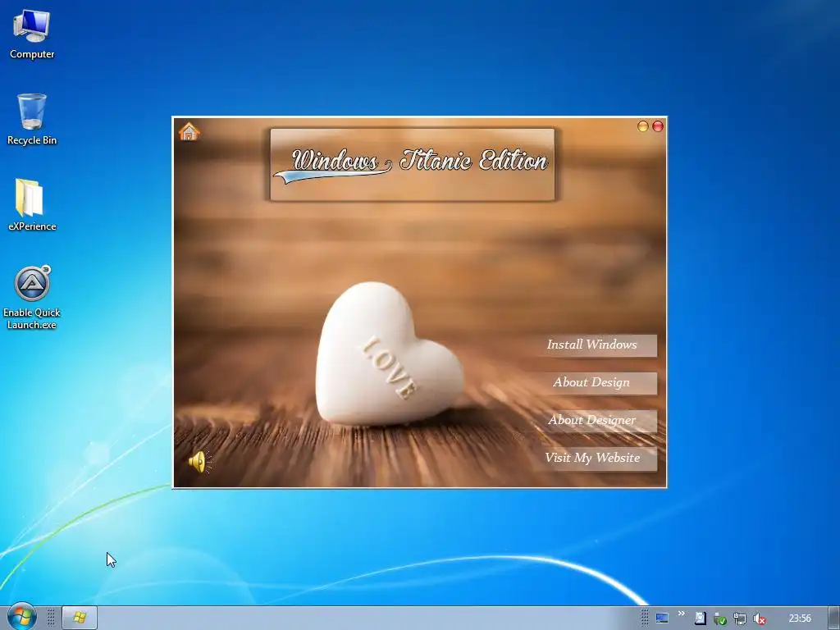This screenshot has height=630, width=840.
Task: Open the network tray icon
Action: [740, 619]
